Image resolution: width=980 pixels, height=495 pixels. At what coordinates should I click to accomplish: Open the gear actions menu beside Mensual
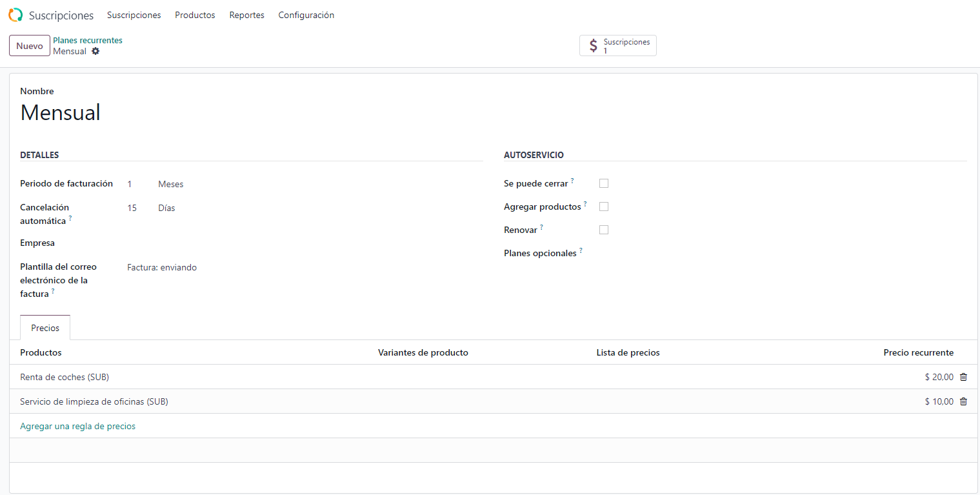tap(95, 51)
